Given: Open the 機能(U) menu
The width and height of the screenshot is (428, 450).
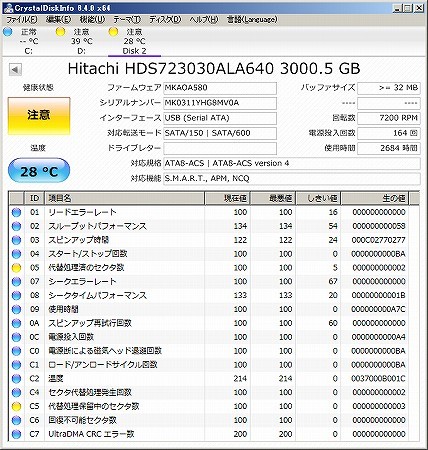Looking at the screenshot, I should (x=92, y=20).
